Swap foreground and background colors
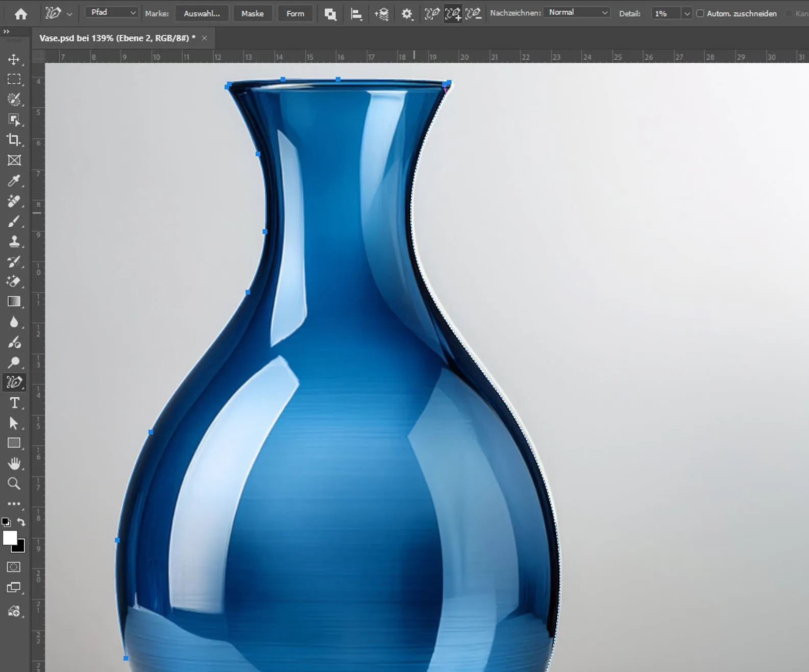 tap(21, 522)
